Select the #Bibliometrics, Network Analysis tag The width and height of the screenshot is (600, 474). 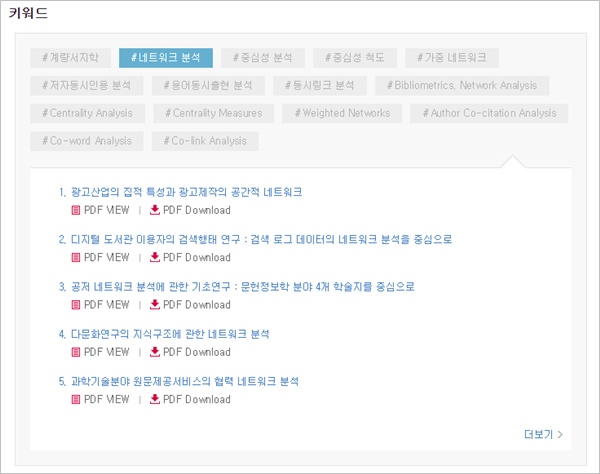pyautogui.click(x=462, y=86)
